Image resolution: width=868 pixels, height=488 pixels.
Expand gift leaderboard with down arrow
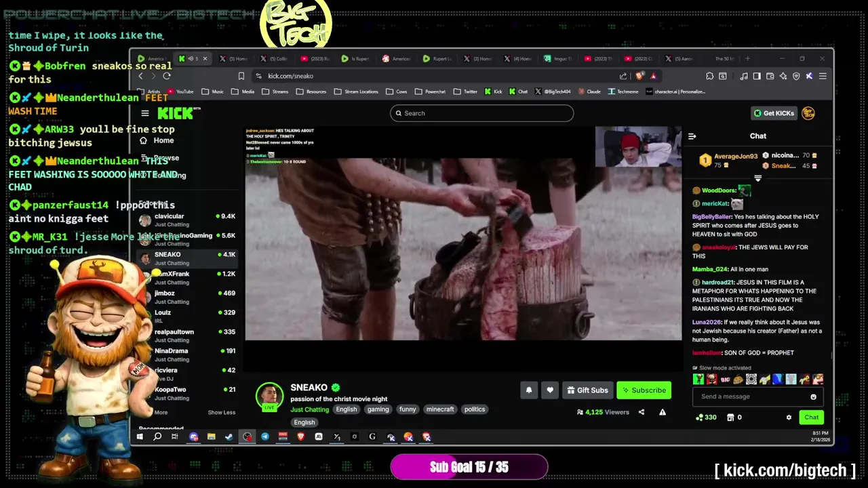click(x=757, y=179)
